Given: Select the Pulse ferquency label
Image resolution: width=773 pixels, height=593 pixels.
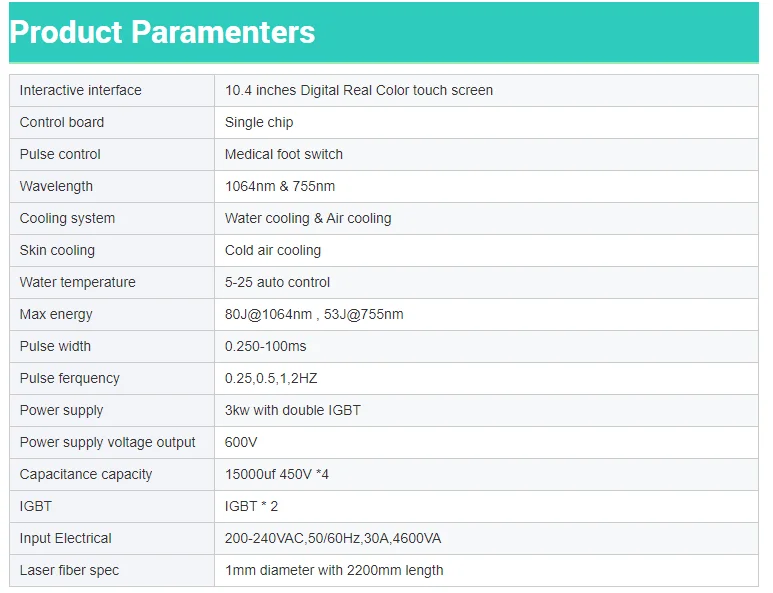Looking at the screenshot, I should coord(69,378).
